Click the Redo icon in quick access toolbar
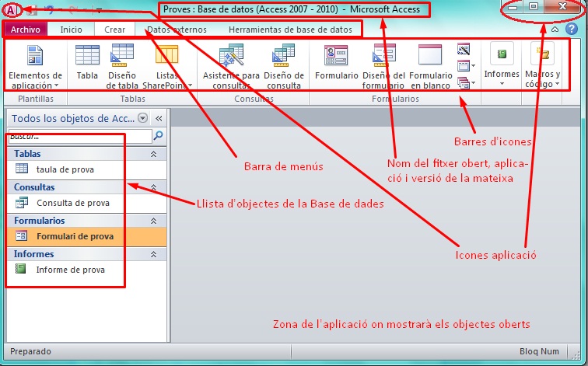This screenshot has width=588, height=366. (73, 9)
